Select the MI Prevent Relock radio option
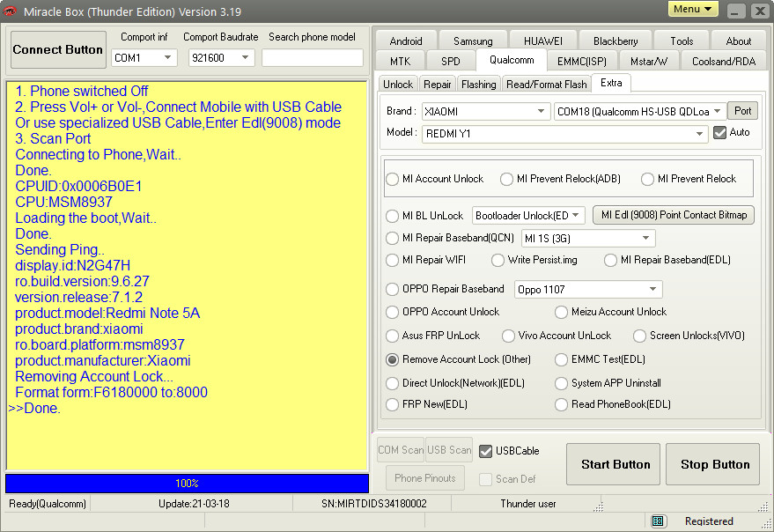The height and width of the screenshot is (532, 774). click(647, 179)
